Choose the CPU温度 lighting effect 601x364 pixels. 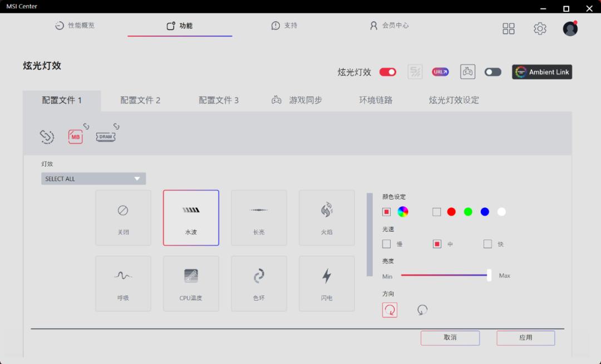point(191,283)
